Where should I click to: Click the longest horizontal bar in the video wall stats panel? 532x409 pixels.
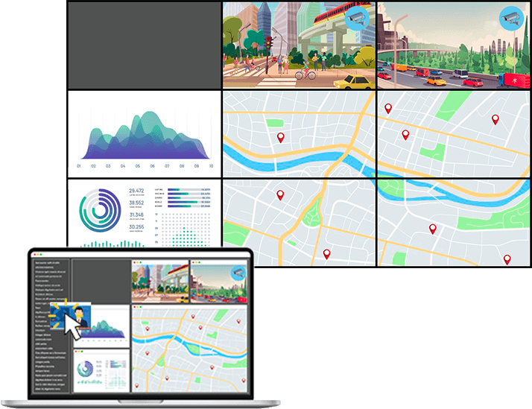(183, 202)
